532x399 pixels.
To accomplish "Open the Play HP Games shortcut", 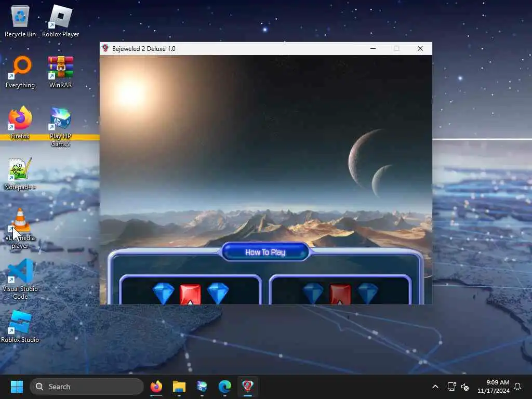I will [60, 126].
